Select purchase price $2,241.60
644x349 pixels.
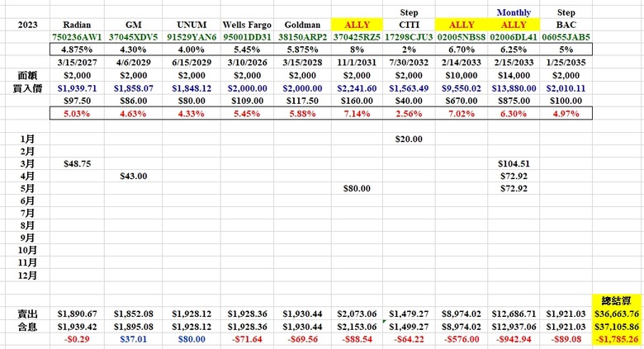point(357,88)
